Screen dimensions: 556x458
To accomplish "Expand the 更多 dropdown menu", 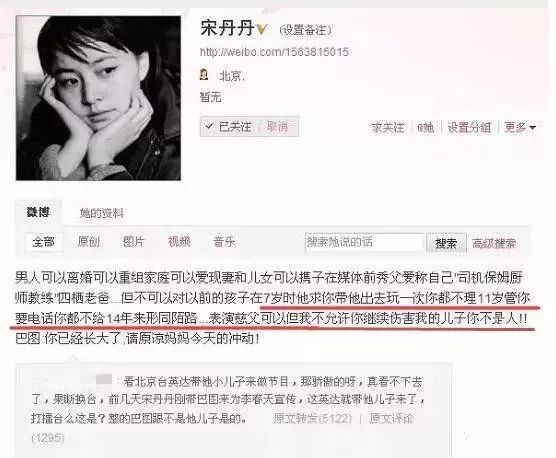I will click(519, 127).
